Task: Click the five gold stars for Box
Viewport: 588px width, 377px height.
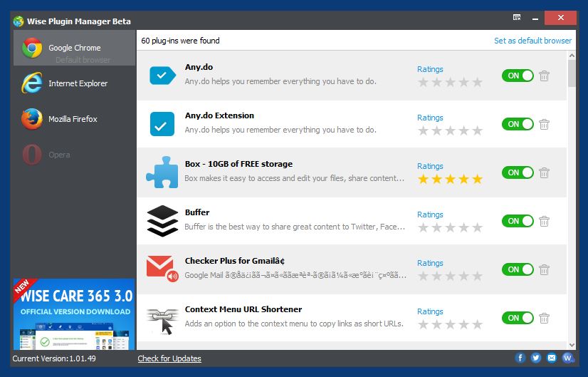Action: click(x=450, y=179)
